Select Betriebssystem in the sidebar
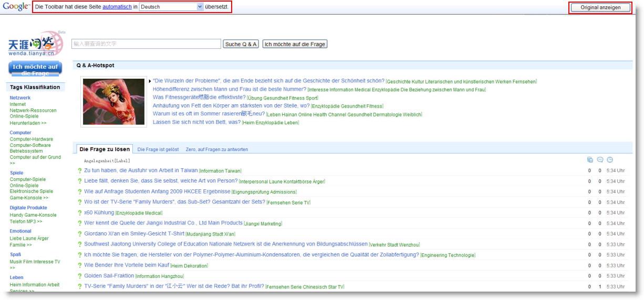This screenshot has width=644, height=300. [x=26, y=151]
